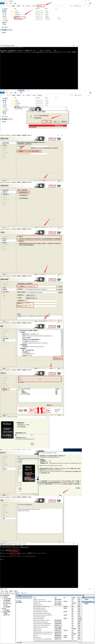Click the 6% install progress bar on 安装产品 page
Viewport: 95px width, 644px height.
click(x=40, y=380)
